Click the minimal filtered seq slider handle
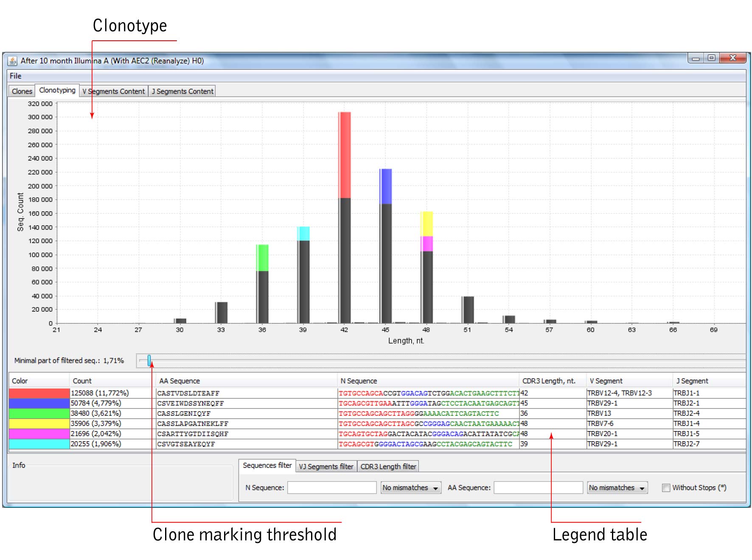 coord(149,361)
